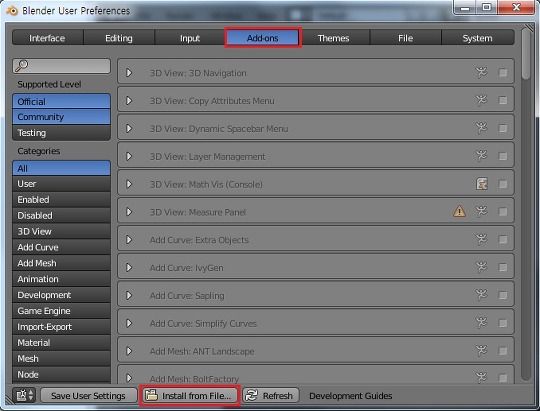This screenshot has height=411, width=540.
Task: Click the community icon on ANT Landscape row
Action: [x=481, y=351]
